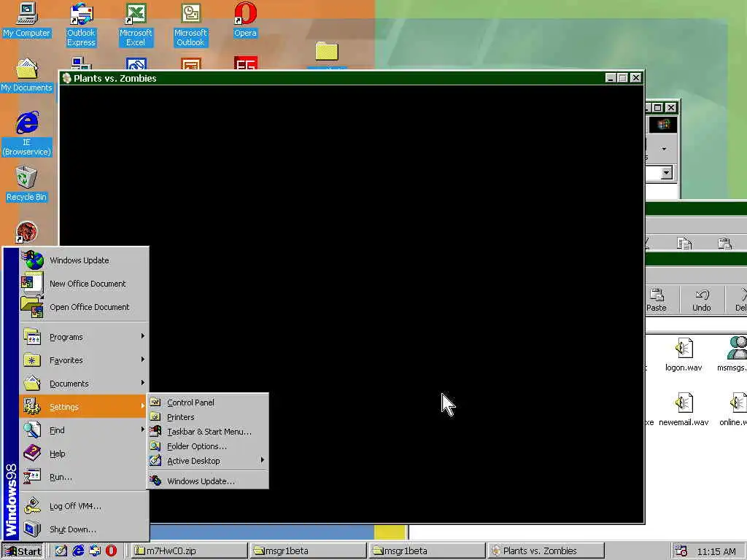Screen dimensions: 747x560
Task: Launch Opera from quick launch bar
Action: pyautogui.click(x=111, y=551)
